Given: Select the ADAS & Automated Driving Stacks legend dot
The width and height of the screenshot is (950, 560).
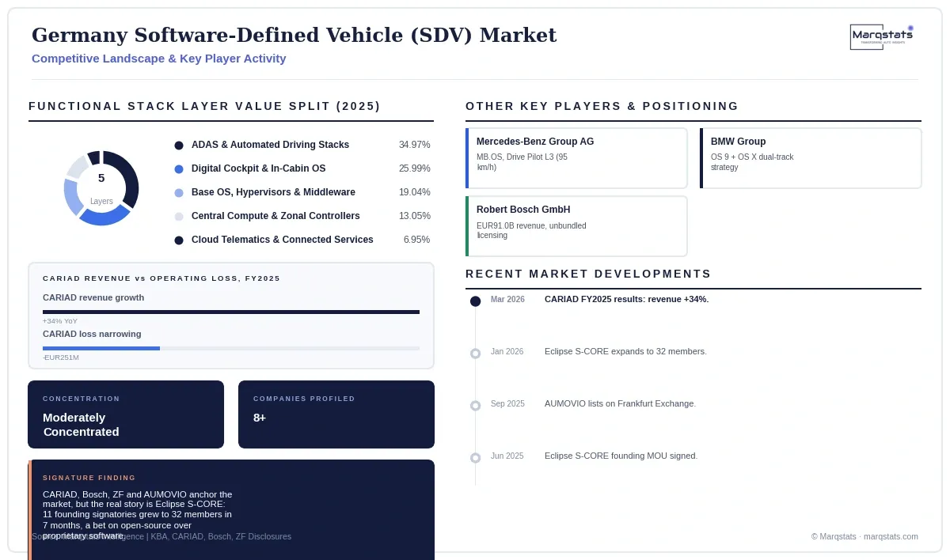Looking at the screenshot, I should (x=179, y=146).
